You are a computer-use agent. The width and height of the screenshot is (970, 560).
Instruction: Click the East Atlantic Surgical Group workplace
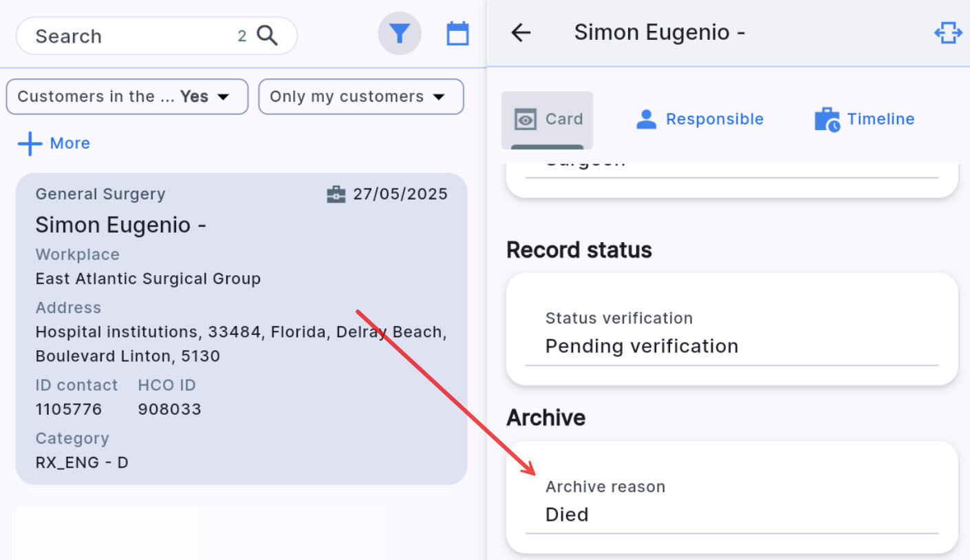(148, 279)
